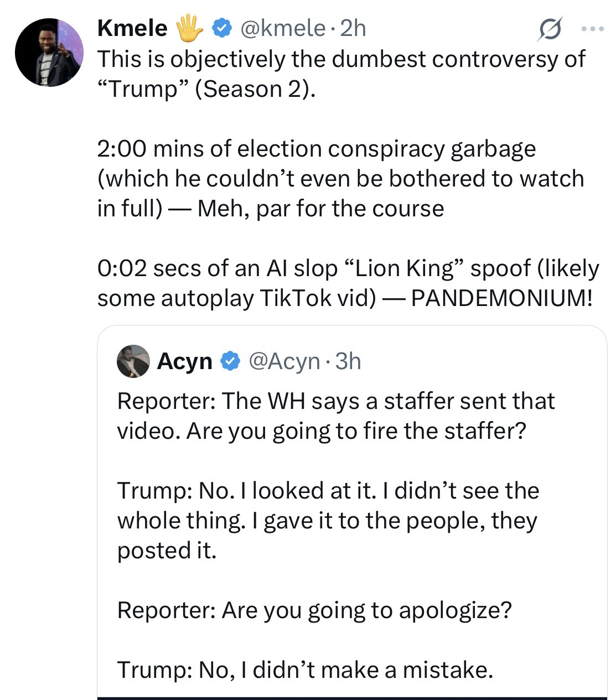
Task: Click the hand emoji beside Kmele
Action: click(189, 28)
